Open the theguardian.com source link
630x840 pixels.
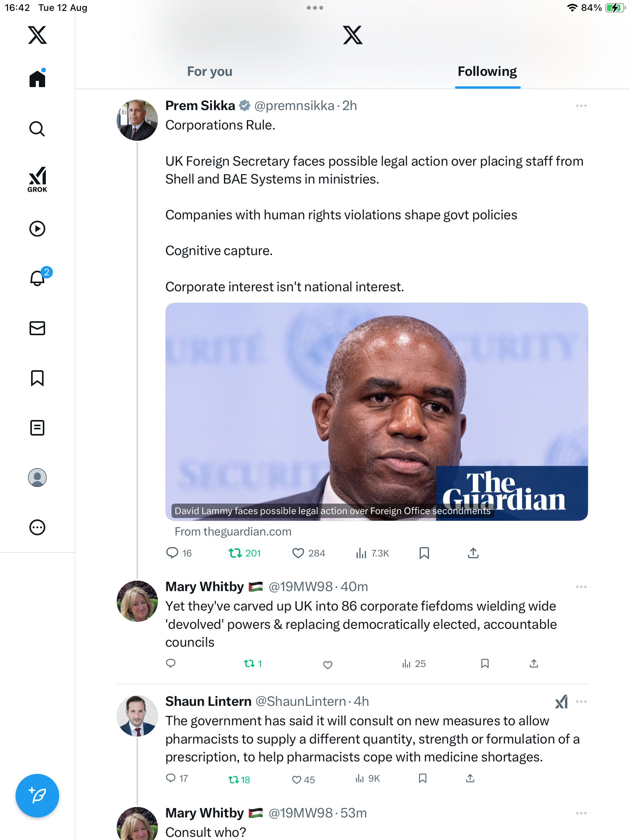233,532
